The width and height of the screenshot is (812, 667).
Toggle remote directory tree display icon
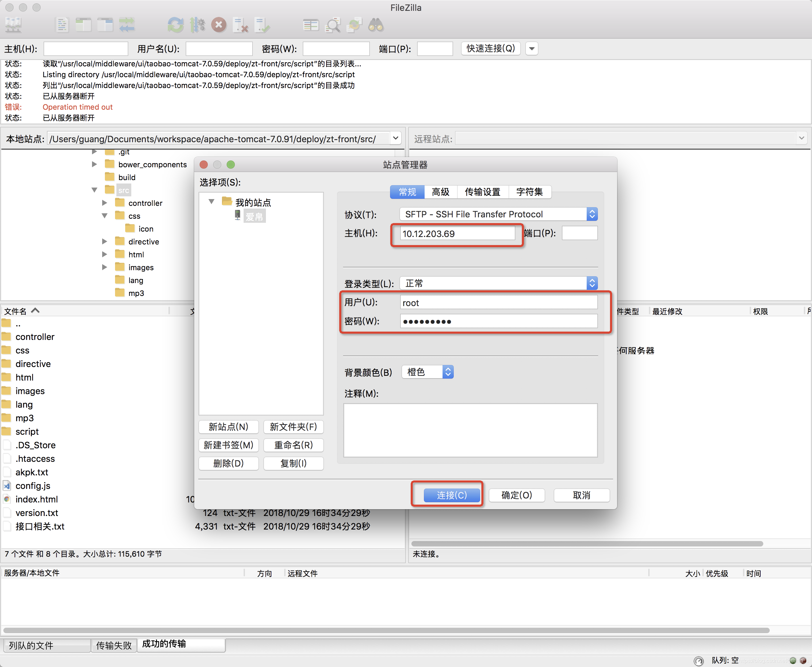(x=105, y=25)
